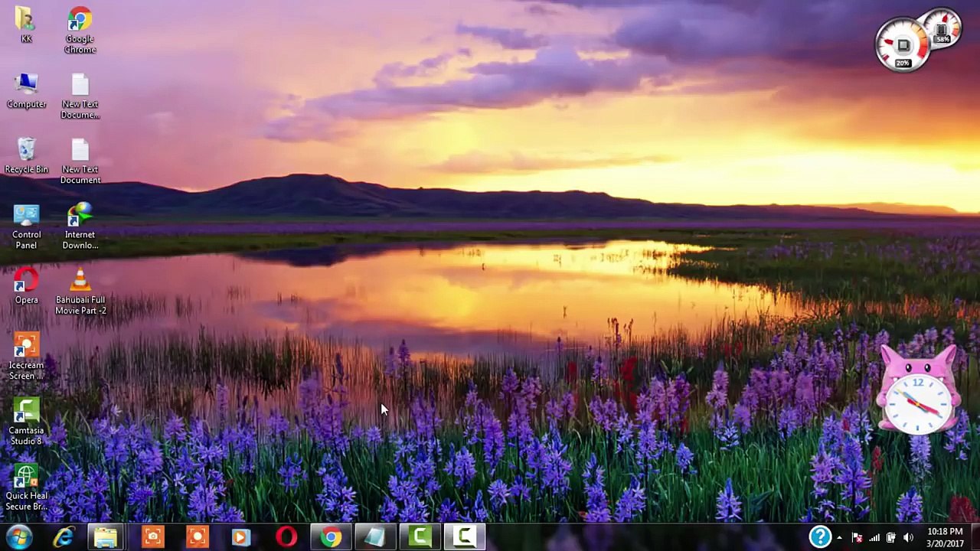Switch to Chrome in the taskbar
This screenshot has height=551, width=980.
[331, 537]
